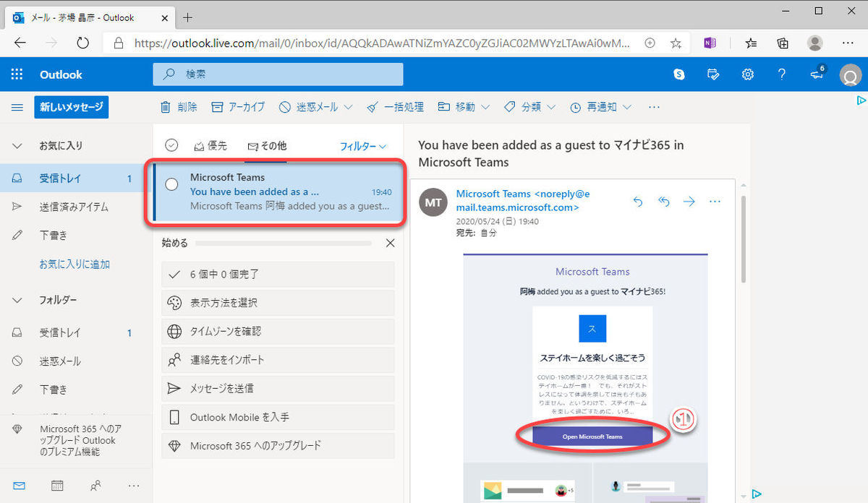Click Upgrade to Microsoft 365 list item

(278, 446)
